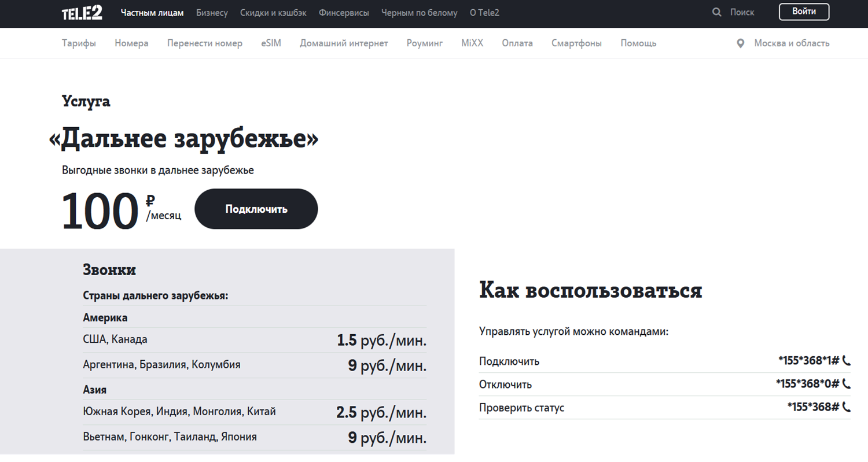Click Страны дальнего зарубежья label

[156, 296]
